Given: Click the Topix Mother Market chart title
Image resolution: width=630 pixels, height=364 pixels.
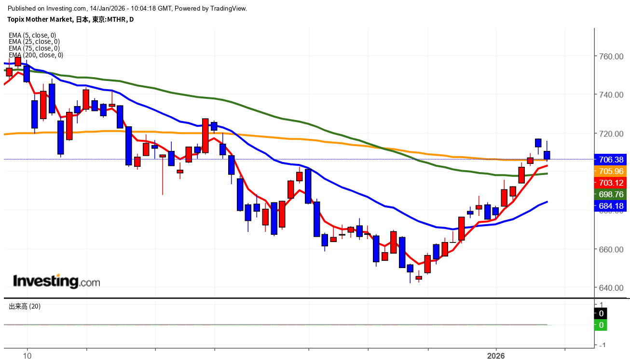Looking at the screenshot, I should pyautogui.click(x=70, y=20).
